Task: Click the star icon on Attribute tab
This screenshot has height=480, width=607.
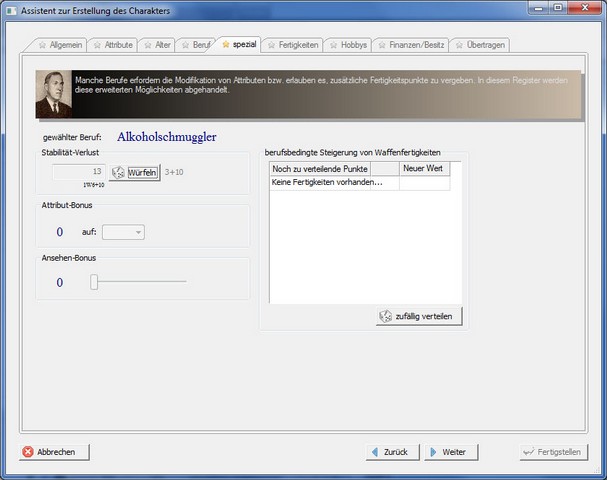Action: coord(98,45)
